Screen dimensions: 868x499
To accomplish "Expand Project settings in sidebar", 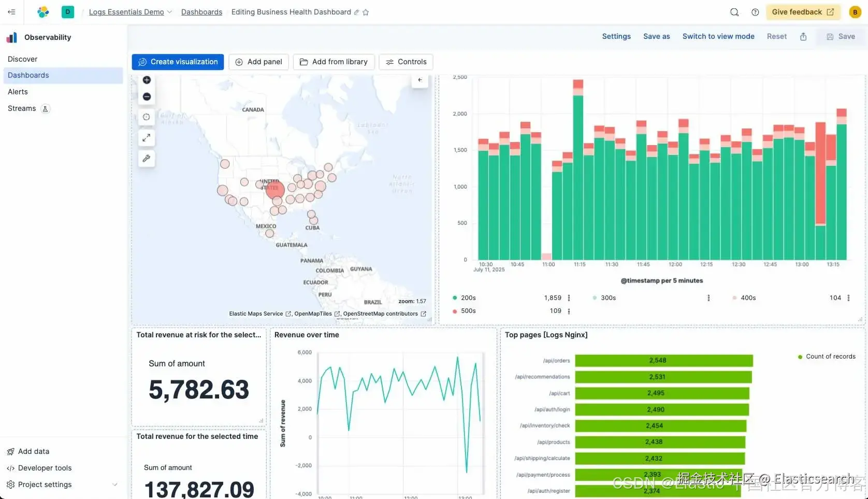I will point(115,484).
